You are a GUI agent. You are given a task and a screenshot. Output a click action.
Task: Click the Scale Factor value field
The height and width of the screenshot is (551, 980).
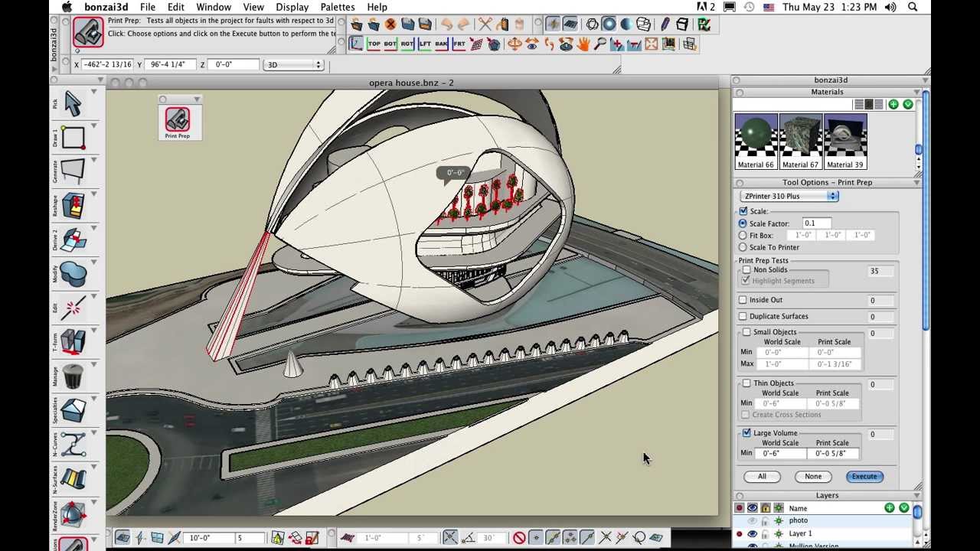click(x=818, y=223)
